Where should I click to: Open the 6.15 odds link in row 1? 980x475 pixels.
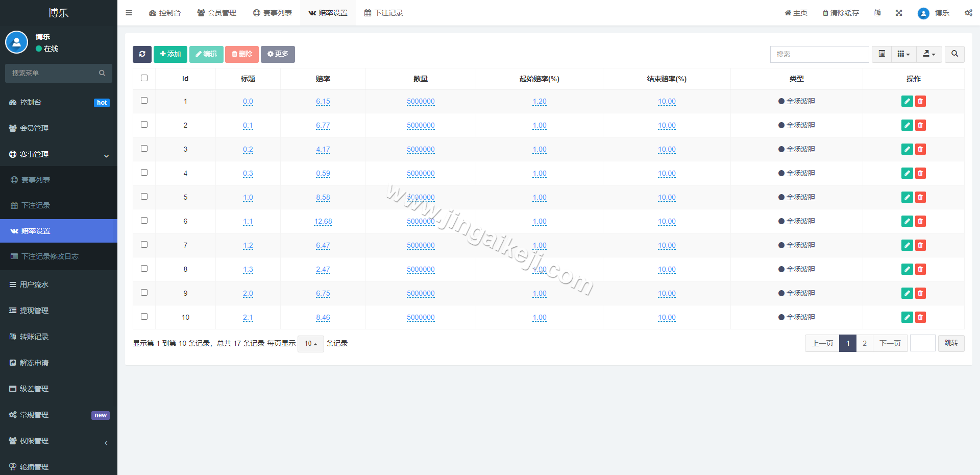(x=323, y=101)
